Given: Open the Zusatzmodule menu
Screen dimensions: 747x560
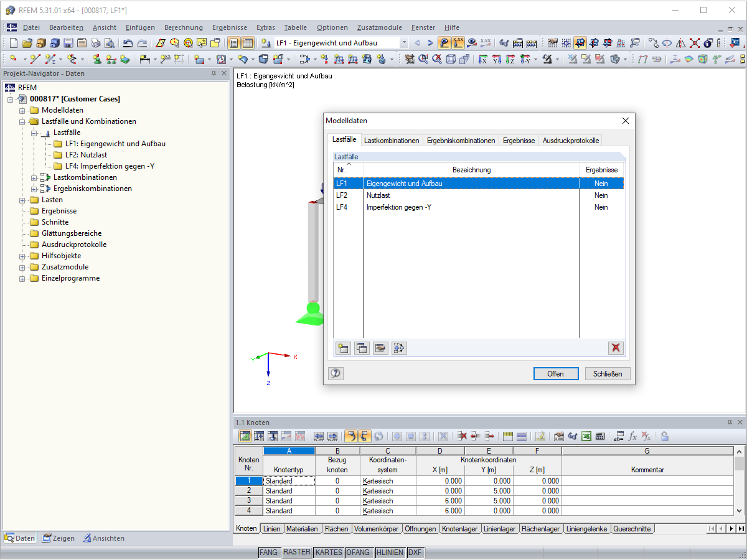Looking at the screenshot, I should (x=380, y=27).
